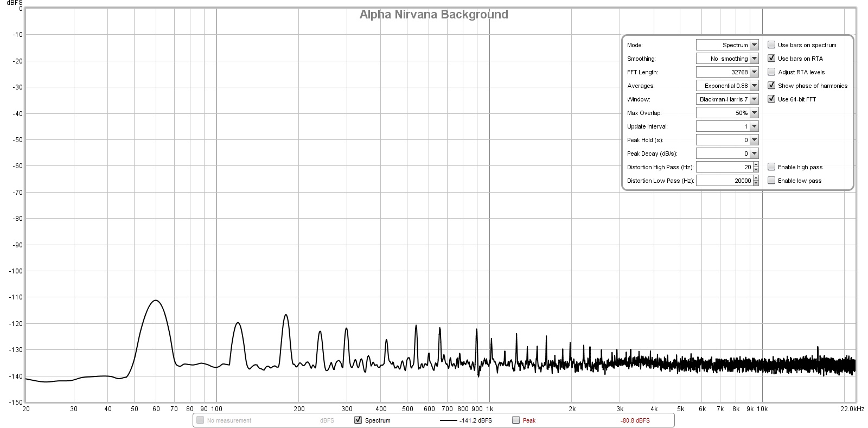The image size is (868, 428).
Task: Click the Peak label in legend
Action: (x=529, y=420)
